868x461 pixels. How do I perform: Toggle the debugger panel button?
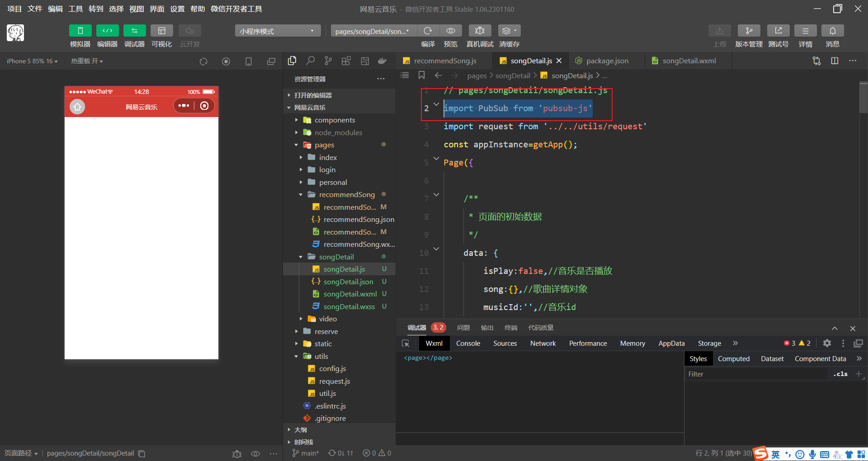(134, 31)
